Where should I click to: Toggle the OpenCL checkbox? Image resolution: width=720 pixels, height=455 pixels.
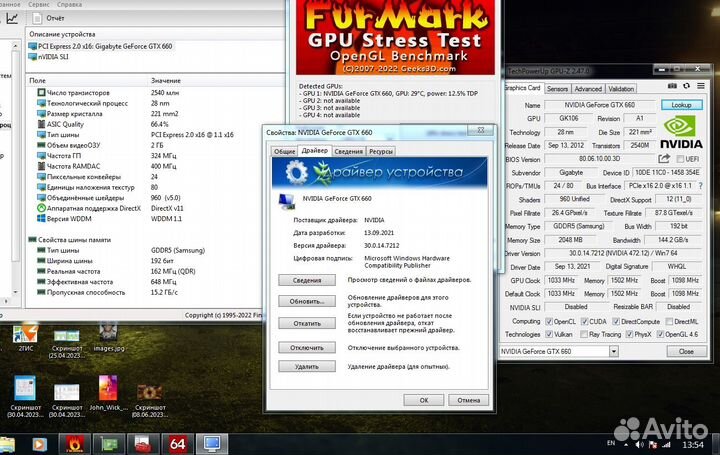click(x=549, y=321)
